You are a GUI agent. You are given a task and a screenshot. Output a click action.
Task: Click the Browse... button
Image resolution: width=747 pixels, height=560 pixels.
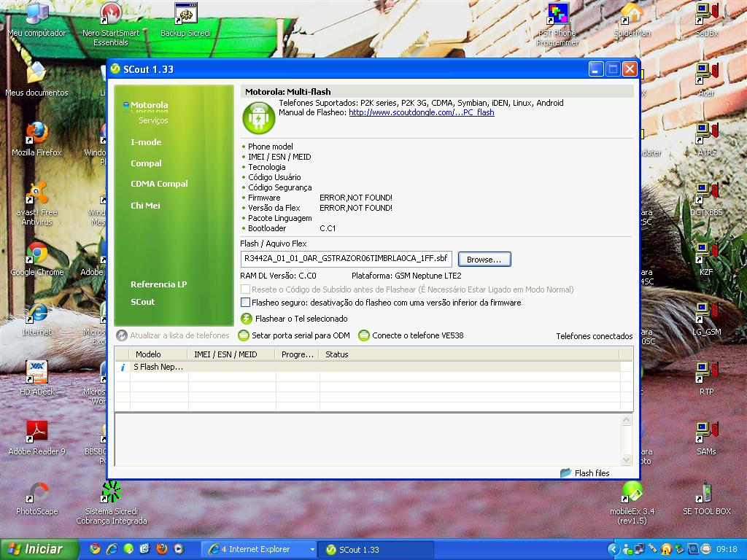[x=484, y=259]
